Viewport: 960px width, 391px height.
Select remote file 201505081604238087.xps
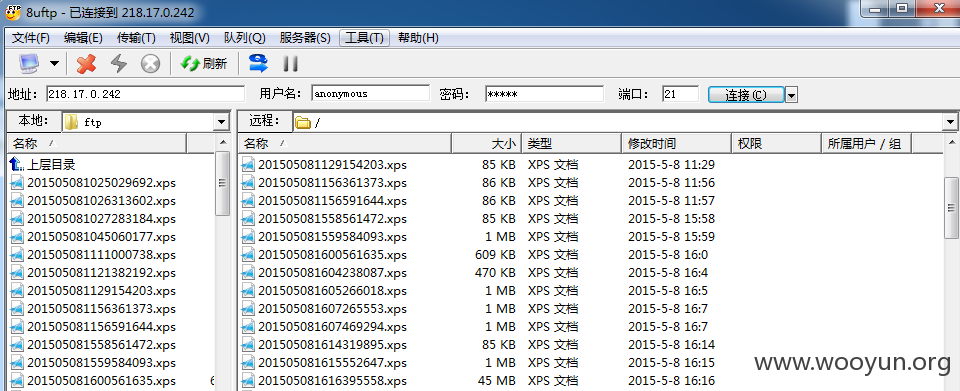coord(332,272)
